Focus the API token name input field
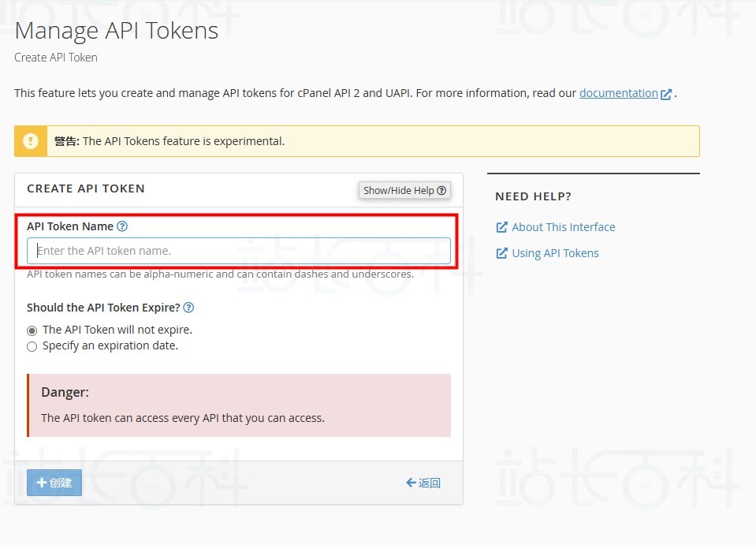This screenshot has height=545, width=756. (x=239, y=251)
